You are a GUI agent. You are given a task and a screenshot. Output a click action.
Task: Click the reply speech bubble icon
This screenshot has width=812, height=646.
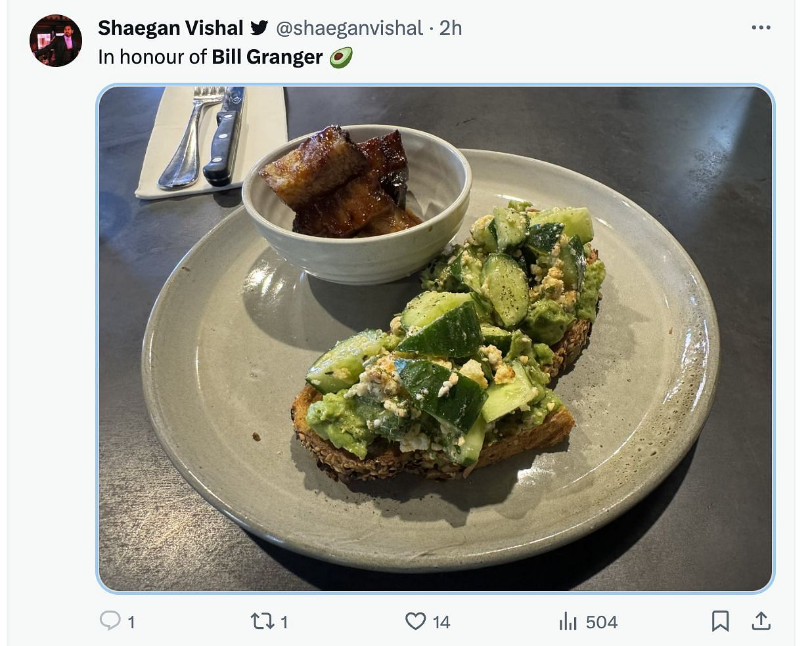(x=110, y=620)
